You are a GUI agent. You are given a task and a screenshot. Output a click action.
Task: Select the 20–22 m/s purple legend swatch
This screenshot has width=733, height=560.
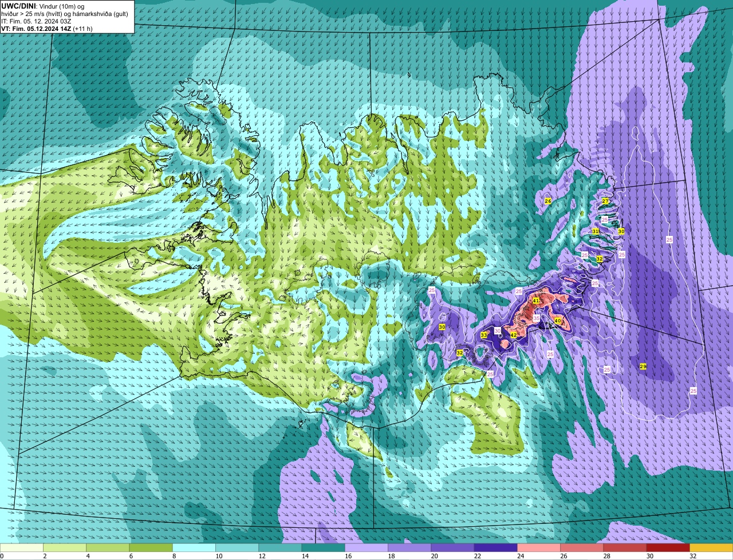(x=452, y=548)
